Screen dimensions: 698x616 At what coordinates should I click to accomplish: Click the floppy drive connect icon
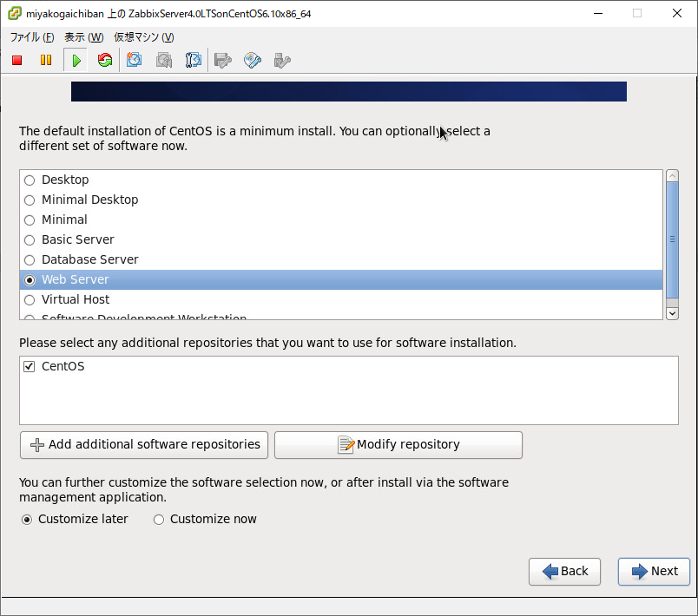pos(222,60)
